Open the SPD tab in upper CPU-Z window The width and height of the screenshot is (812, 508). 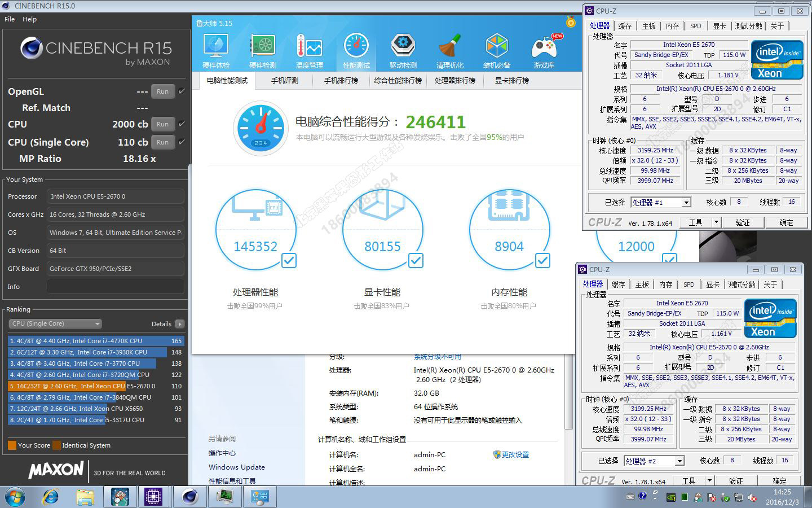pyautogui.click(x=696, y=26)
